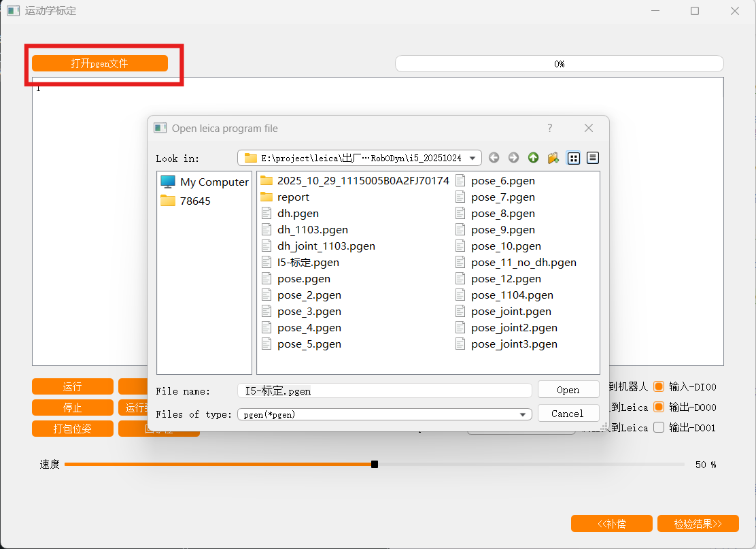This screenshot has height=549, width=756.
Task: Click the back navigation arrow in file dialog
Action: pos(494,157)
